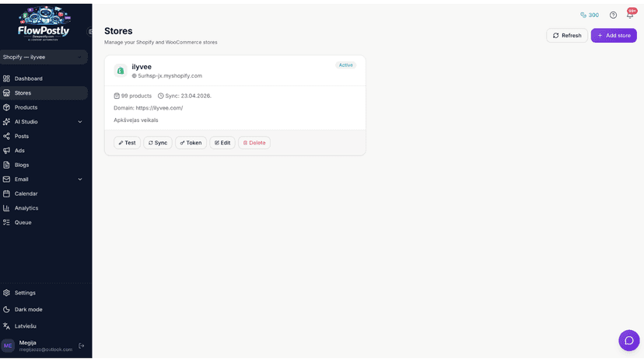Expand the Email submenu chevron
644x362 pixels.
[80, 179]
